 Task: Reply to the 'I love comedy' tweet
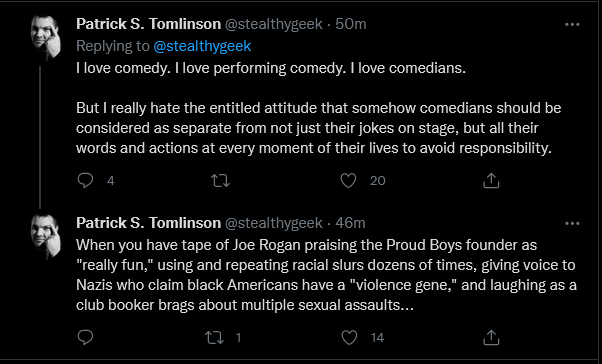pyautogui.click(x=85, y=180)
